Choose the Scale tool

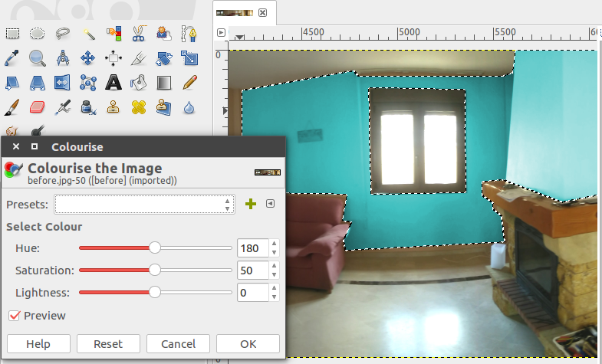coord(189,58)
